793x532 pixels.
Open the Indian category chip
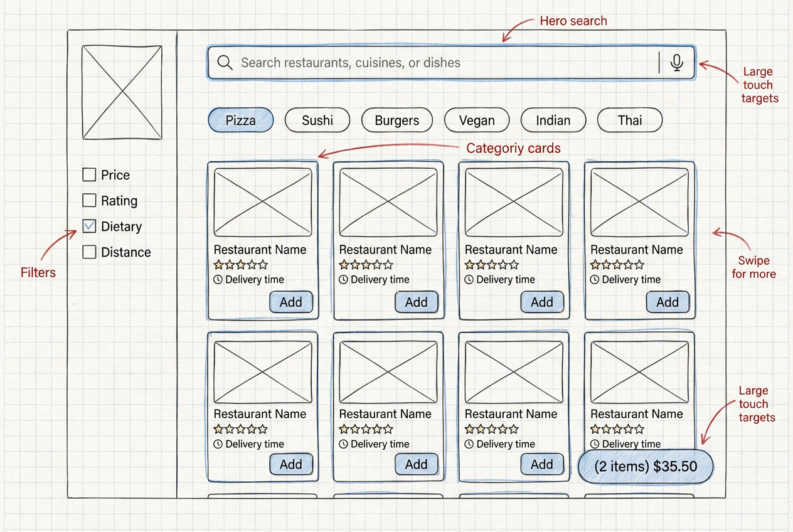553,120
